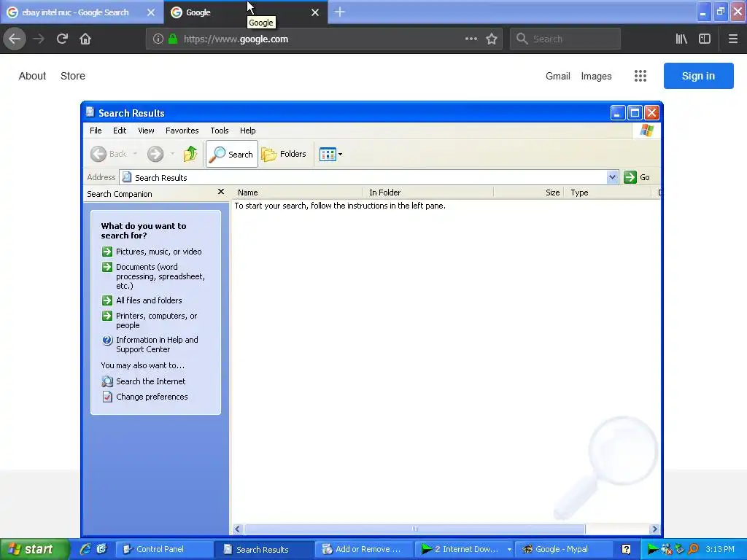Open the Google About link
The width and height of the screenshot is (747, 560).
pyautogui.click(x=32, y=76)
